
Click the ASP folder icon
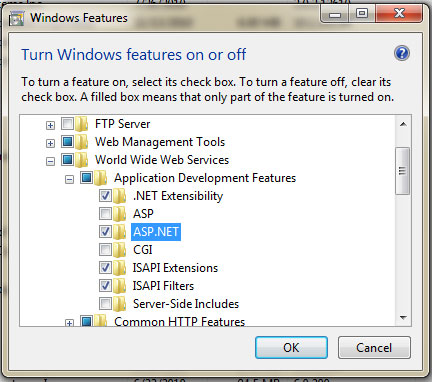[119, 214]
